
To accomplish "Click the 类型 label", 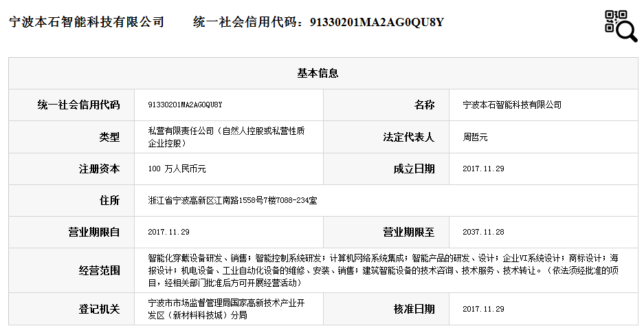I will pyautogui.click(x=109, y=137).
